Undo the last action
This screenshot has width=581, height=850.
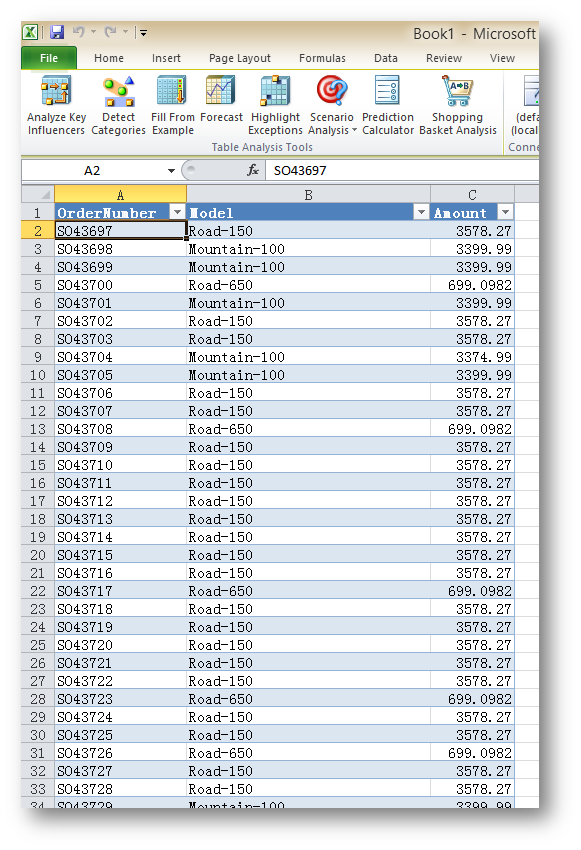point(79,32)
